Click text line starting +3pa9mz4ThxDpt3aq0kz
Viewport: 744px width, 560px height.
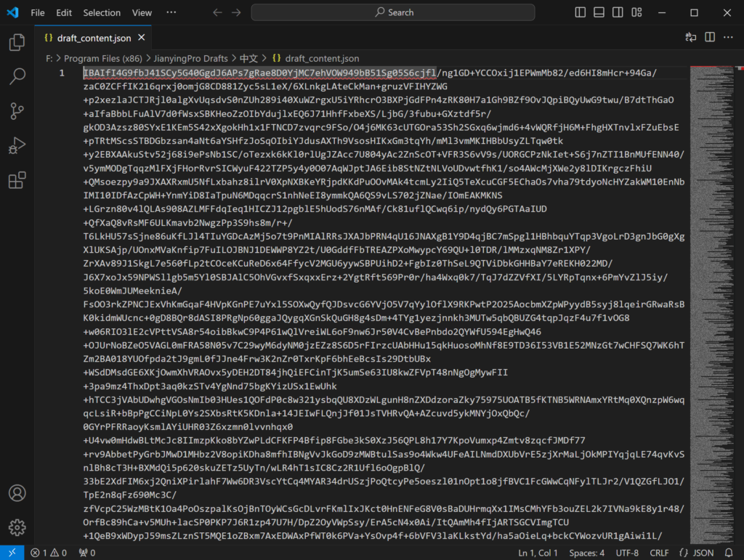click(210, 386)
